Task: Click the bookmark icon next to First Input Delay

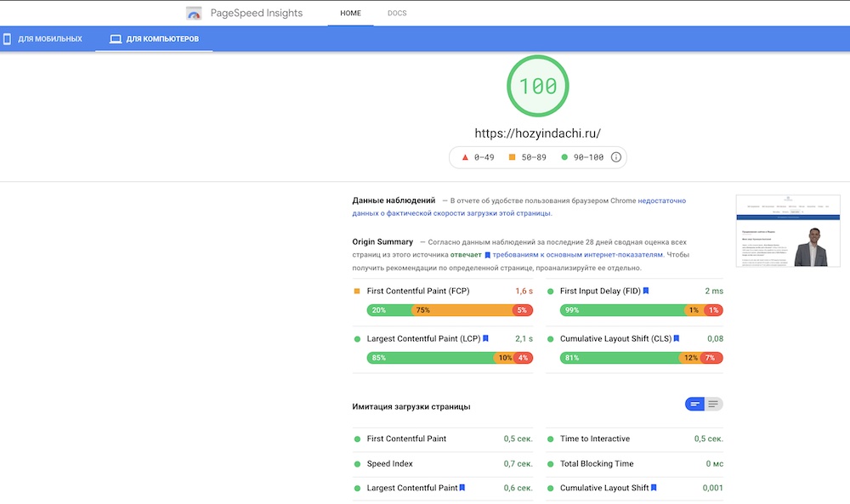Action: pos(646,291)
